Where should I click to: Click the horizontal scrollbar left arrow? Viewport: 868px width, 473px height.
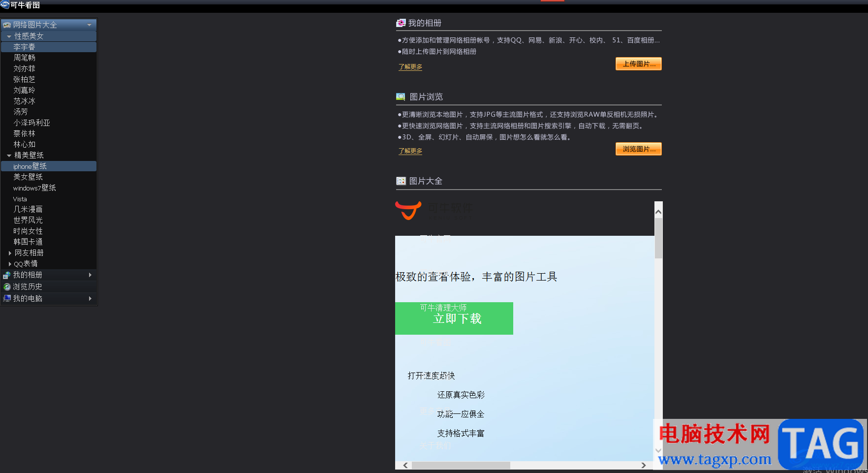(x=405, y=465)
